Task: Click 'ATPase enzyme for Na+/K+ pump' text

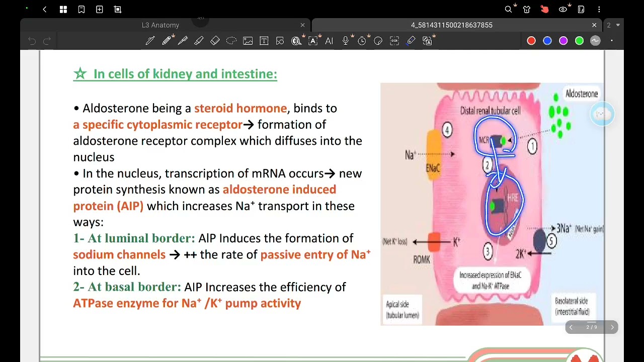Action: [187, 303]
